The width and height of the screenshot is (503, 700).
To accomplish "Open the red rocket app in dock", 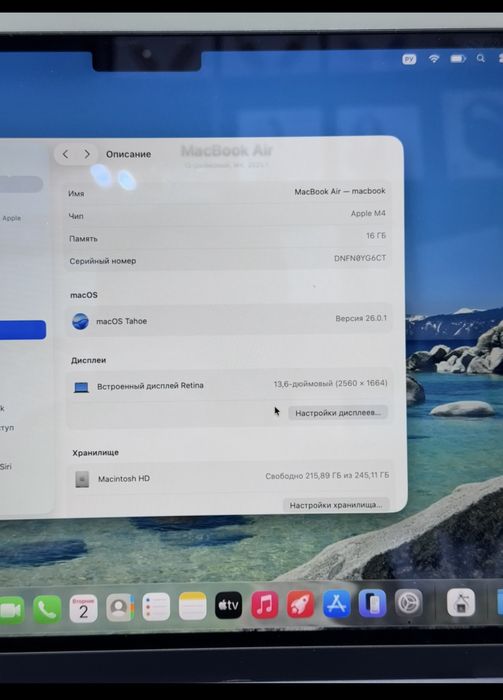I will 300,604.
